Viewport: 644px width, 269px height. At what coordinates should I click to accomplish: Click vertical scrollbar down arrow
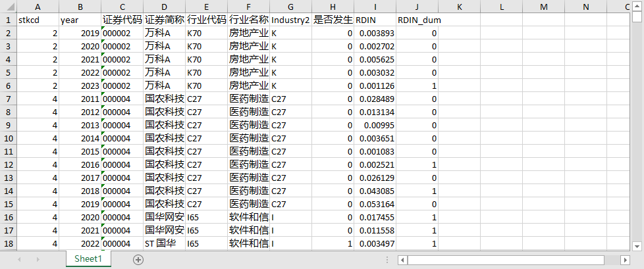pos(637,246)
